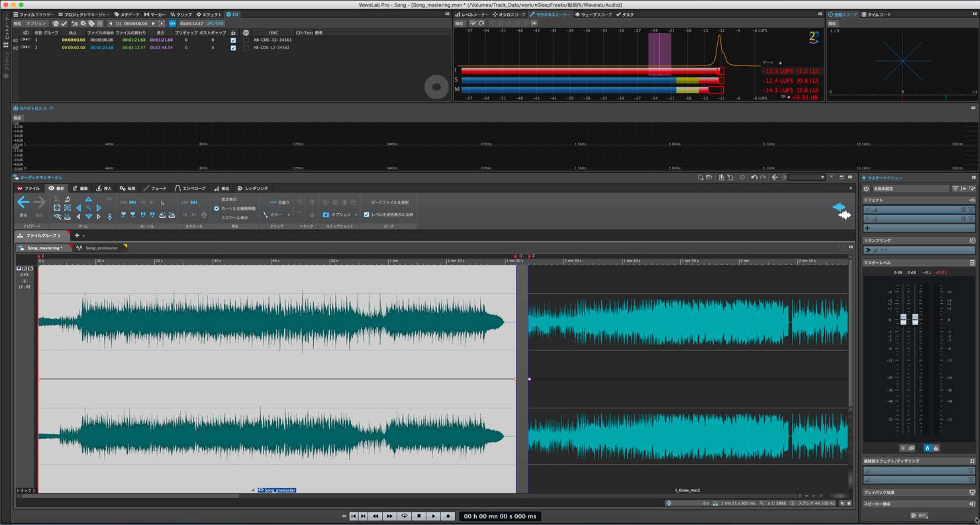Click the add effect plus button
Image resolution: width=980 pixels, height=525 pixels.
pyautogui.click(x=867, y=228)
